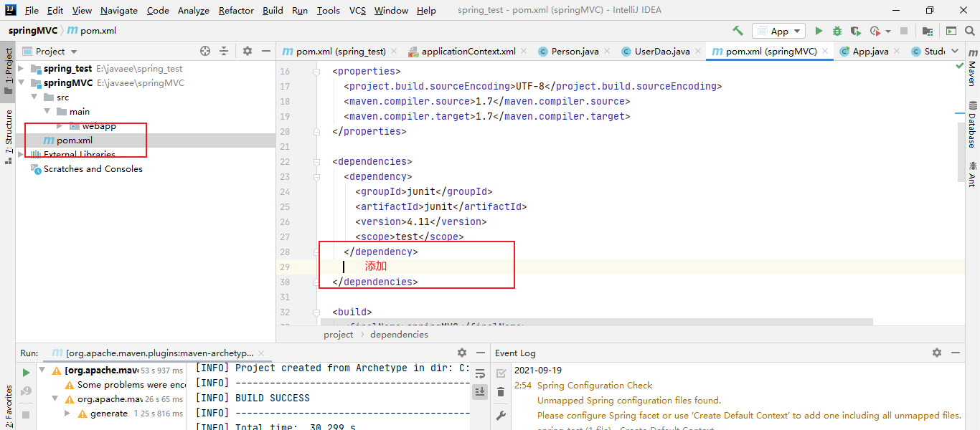Clear the Event Log with the trash icon

coord(501,392)
